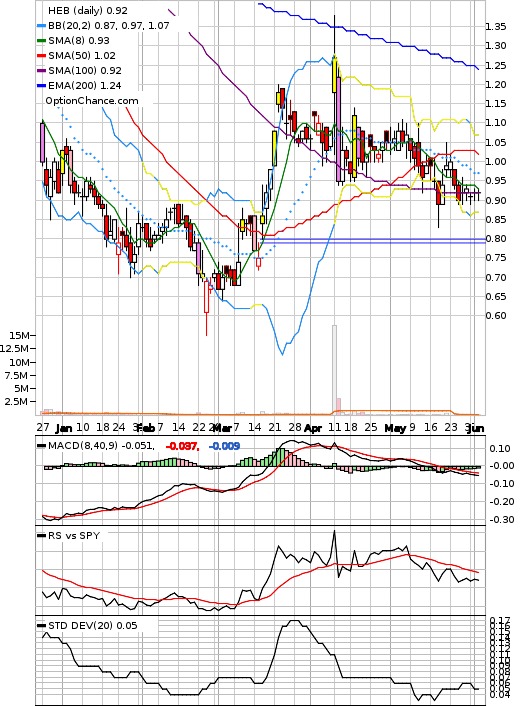Screen dimensions: 526x706
Task: Click the green SMA(8) legend color marker
Action: [41, 41]
